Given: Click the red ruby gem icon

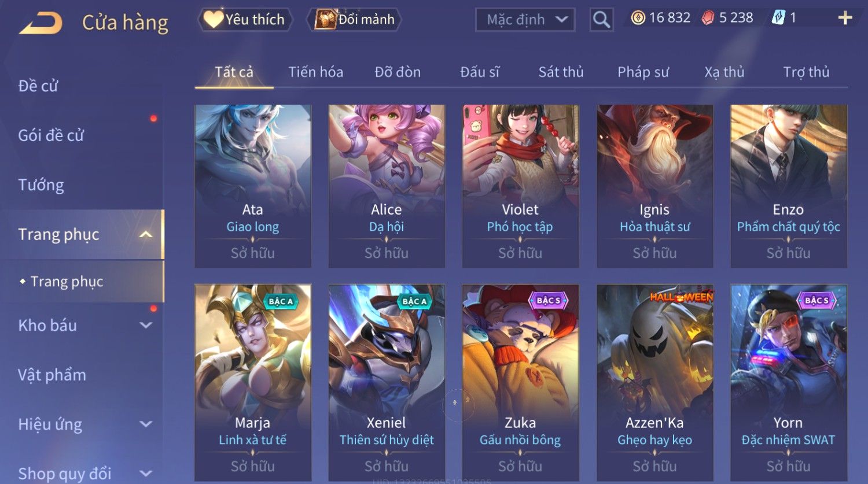Looking at the screenshot, I should 708,18.
